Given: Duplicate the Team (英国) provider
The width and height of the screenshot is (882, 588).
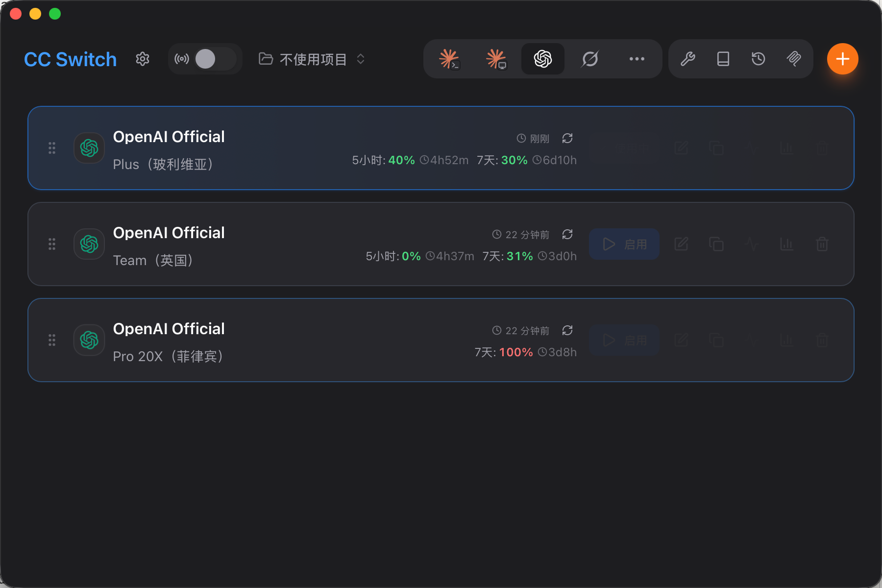Looking at the screenshot, I should coord(716,244).
